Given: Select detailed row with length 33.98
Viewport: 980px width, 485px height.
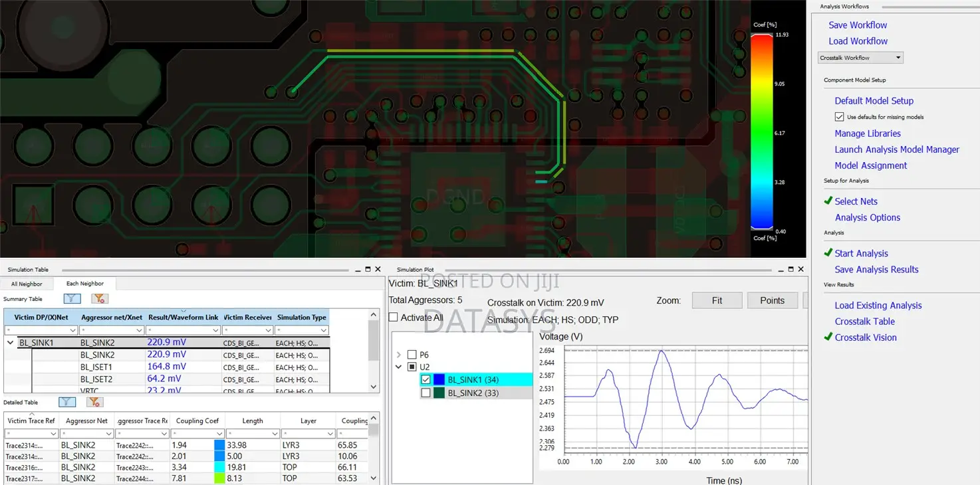Looking at the screenshot, I should (x=186, y=445).
